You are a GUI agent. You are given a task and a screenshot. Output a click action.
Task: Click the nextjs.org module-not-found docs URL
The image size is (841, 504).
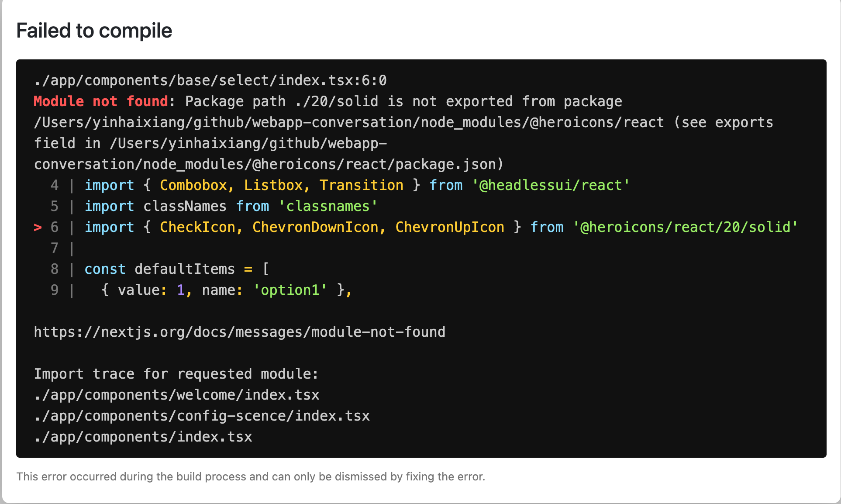[x=239, y=332]
